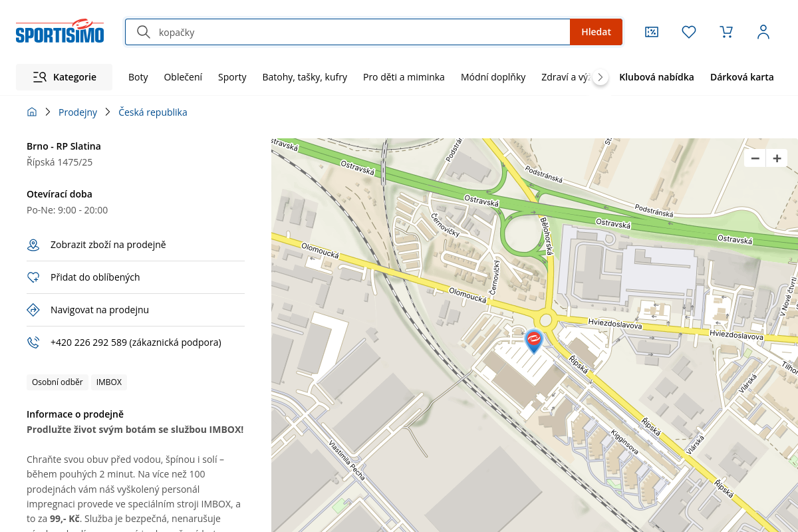Expand the Kategorie menu
Image resolution: width=798 pixels, height=532 pixels.
(65, 77)
